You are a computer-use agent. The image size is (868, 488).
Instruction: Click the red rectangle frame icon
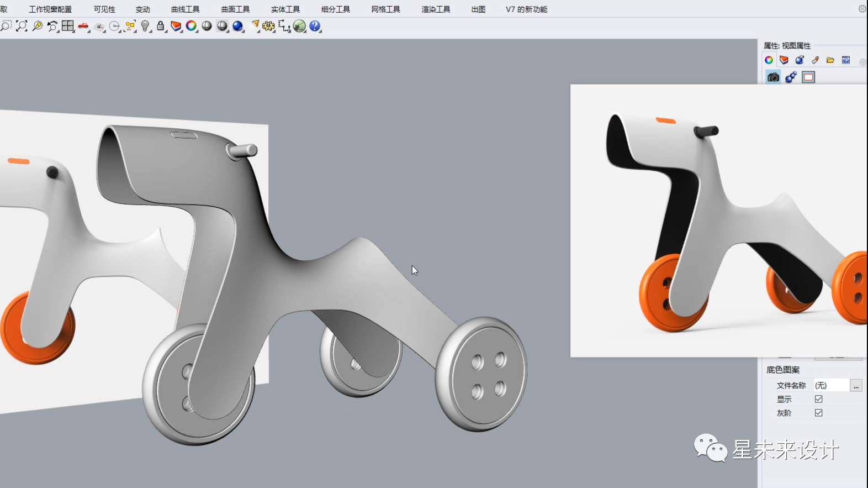808,77
